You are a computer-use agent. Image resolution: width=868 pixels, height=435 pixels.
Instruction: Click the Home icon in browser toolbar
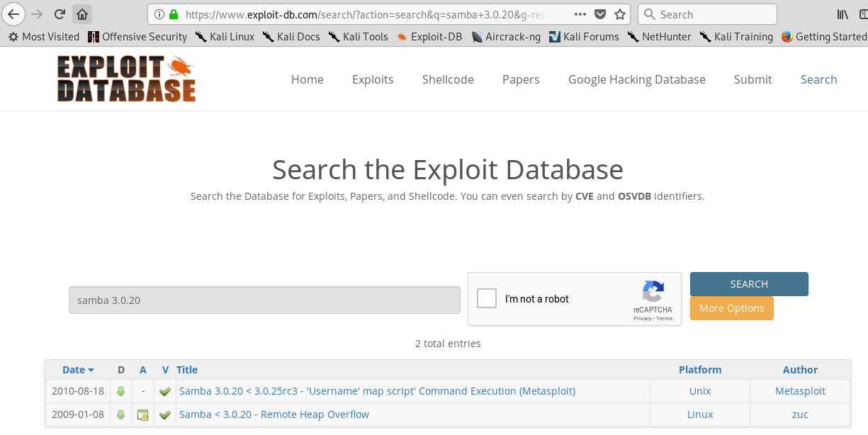[x=82, y=14]
